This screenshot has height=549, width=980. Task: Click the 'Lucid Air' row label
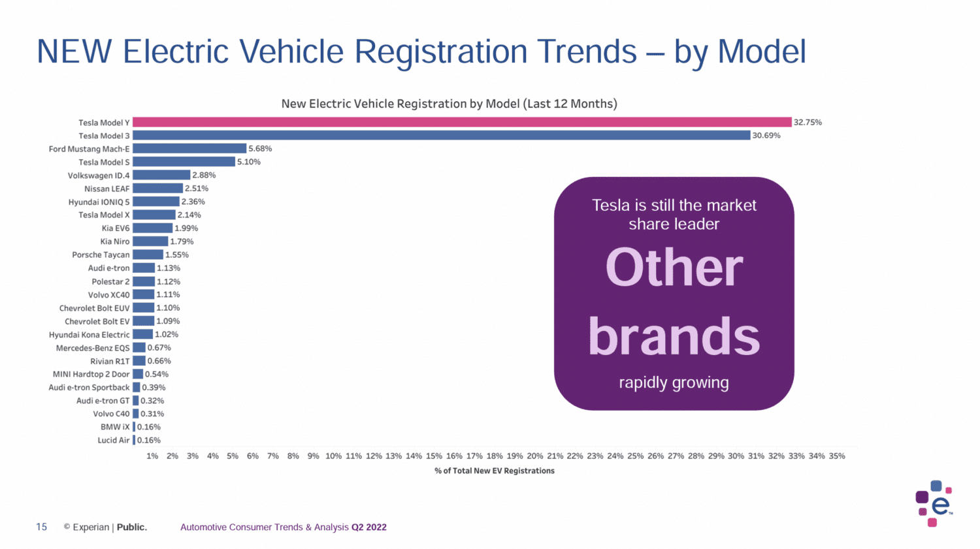pos(114,441)
